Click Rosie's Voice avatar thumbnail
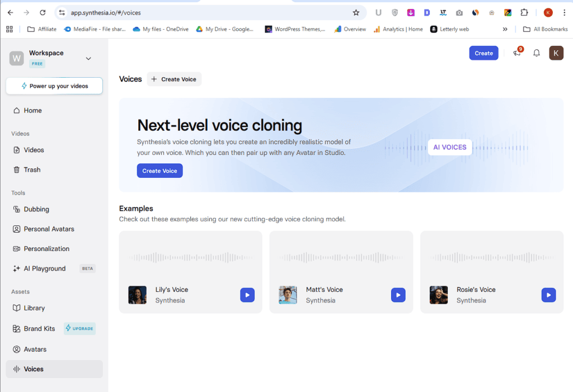The image size is (573, 392). [x=439, y=295]
